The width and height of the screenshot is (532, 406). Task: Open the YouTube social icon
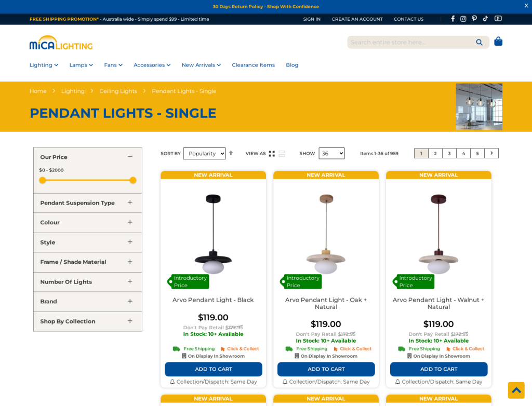[x=498, y=19]
